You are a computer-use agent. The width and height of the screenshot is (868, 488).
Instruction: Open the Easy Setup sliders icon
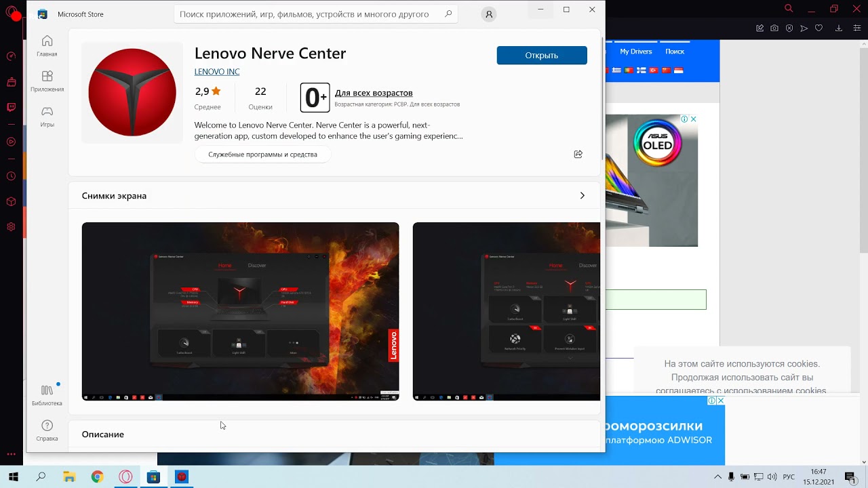pos(858,28)
